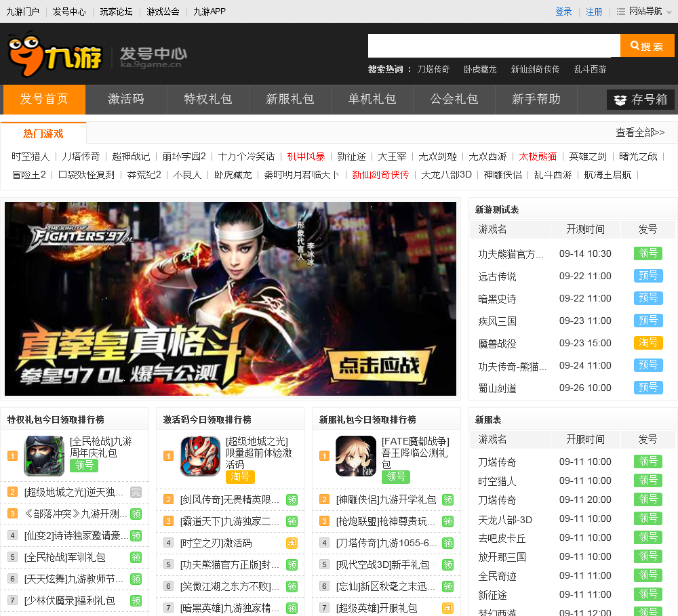
Task: Click 领号 for 放开那三国 server row
Action: click(x=647, y=556)
